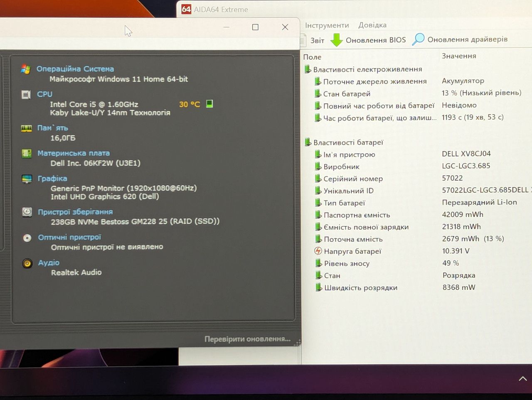Click the Перевірити оновлення... link
Screen dimensions: 532x400
coord(247,339)
